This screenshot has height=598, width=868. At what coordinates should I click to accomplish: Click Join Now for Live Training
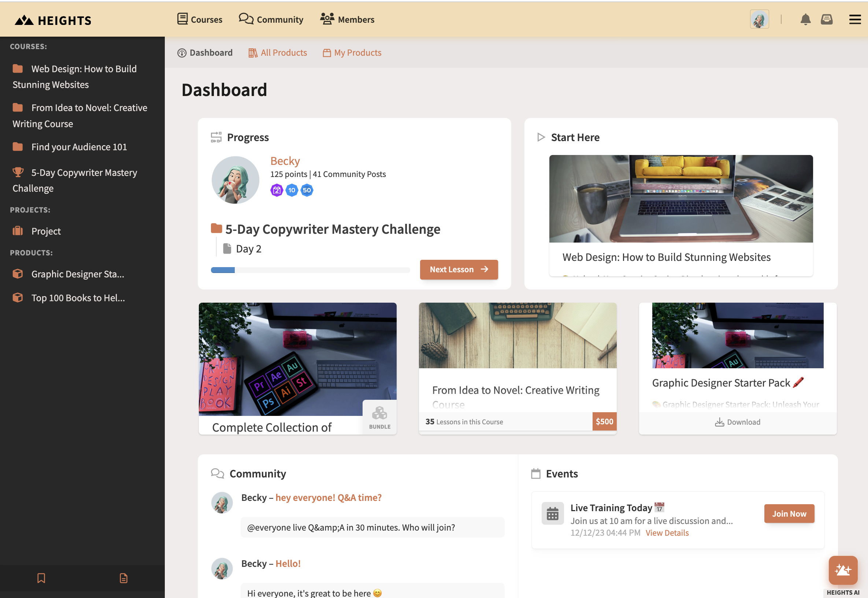(x=789, y=514)
